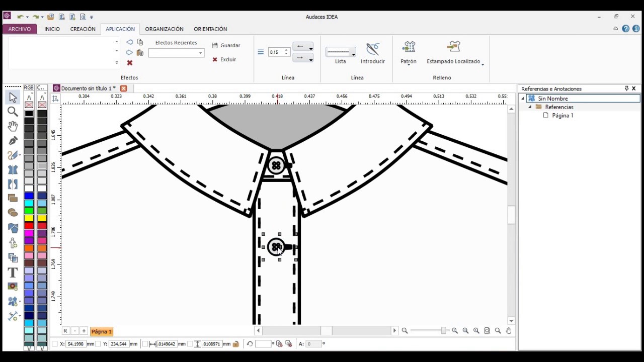Open the line start arrow dropdown

click(303, 46)
